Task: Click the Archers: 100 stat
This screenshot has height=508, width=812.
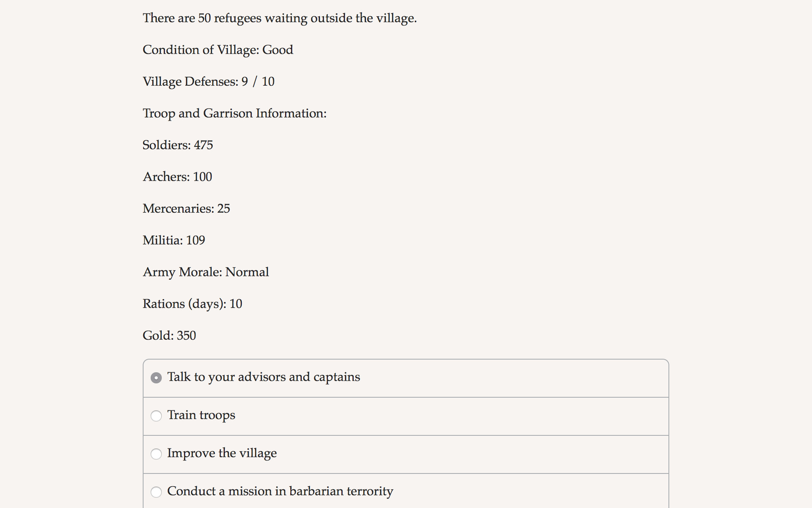Action: (177, 177)
